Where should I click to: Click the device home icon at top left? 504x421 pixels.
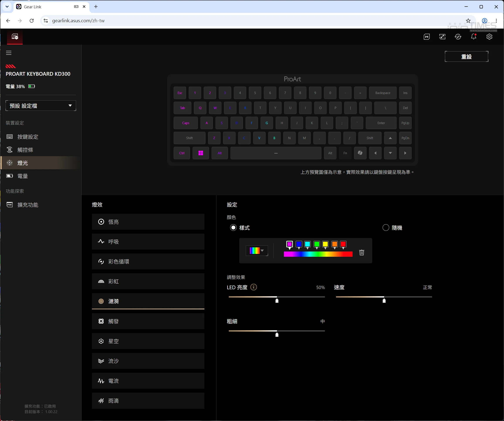(15, 37)
